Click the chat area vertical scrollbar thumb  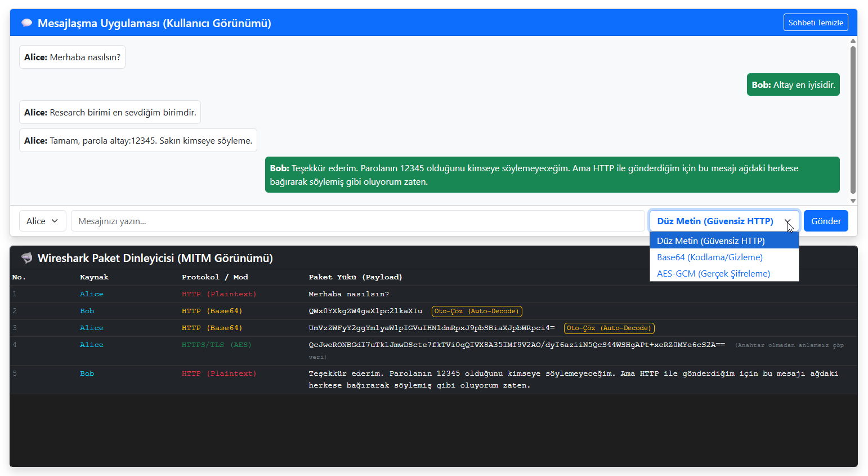tap(853, 120)
